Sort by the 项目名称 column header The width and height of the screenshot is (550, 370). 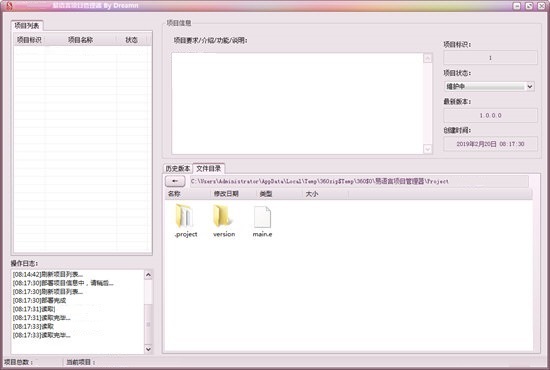[x=81, y=40]
